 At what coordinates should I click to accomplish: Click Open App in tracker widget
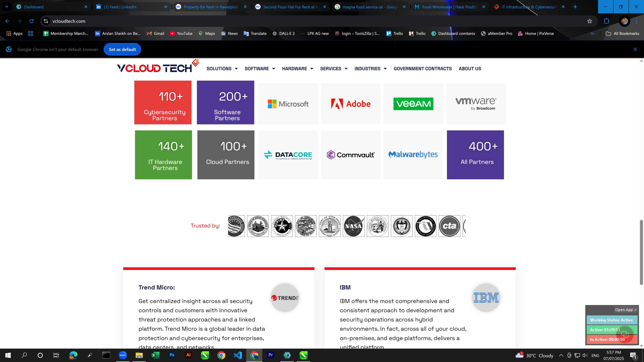[x=626, y=310]
